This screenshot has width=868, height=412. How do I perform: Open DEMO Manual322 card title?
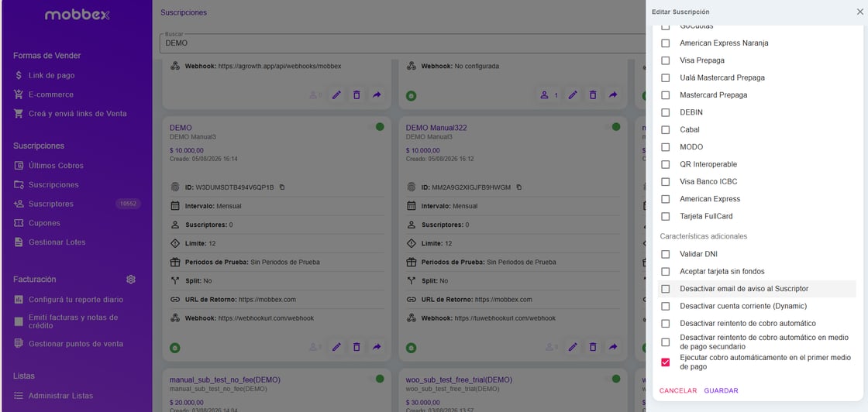436,128
